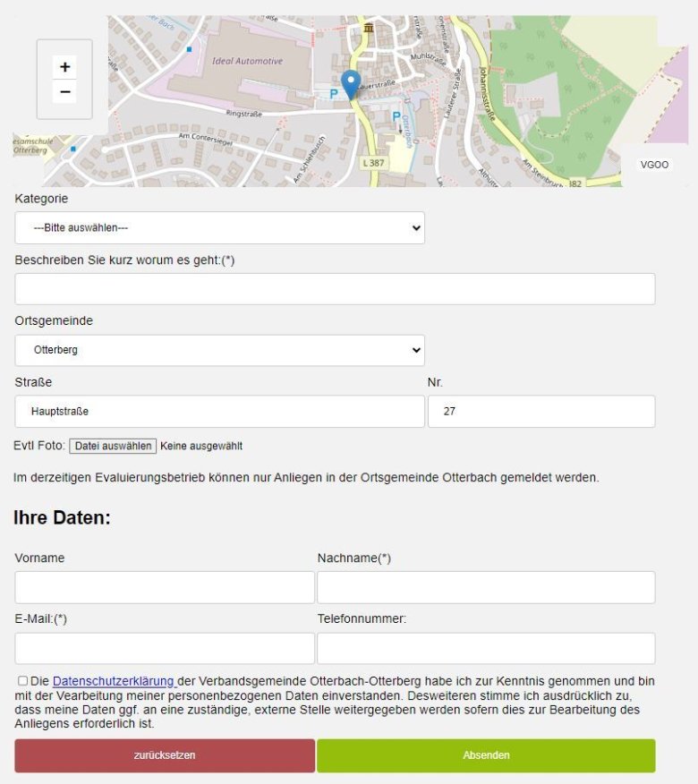The height and width of the screenshot is (784, 698).
Task: Focus the Nachname input field
Action: pos(486,587)
